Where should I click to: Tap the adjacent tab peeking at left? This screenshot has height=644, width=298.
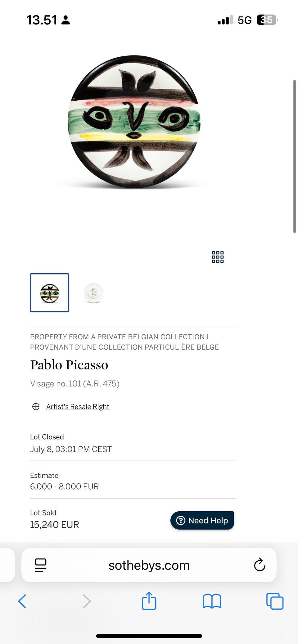click(x=6, y=565)
